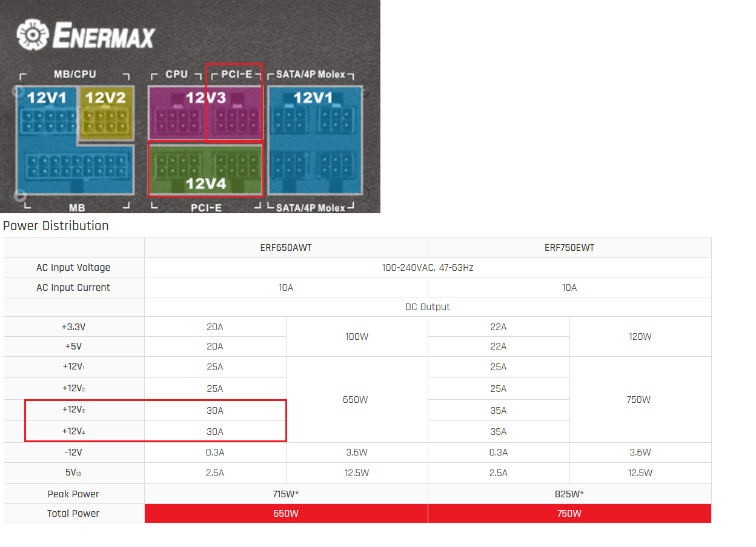Click the +12V1 row label
Viewport: 756px width, 547px height.
(x=73, y=367)
